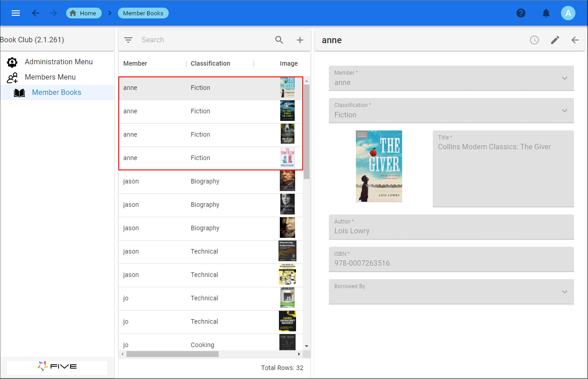This screenshot has width=588, height=379.
Task: Select jo Cooking row
Action: point(211,344)
